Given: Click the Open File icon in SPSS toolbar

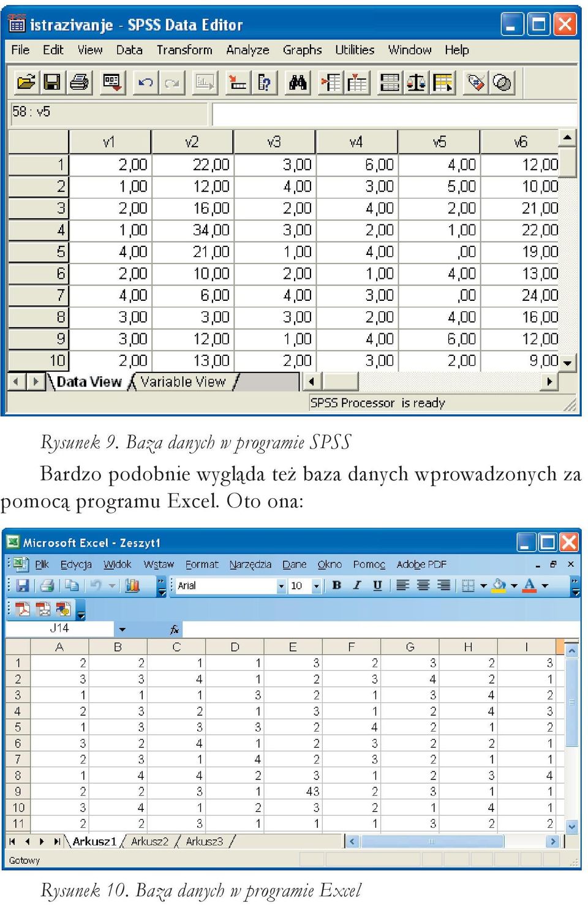Looking at the screenshot, I should click(26, 82).
